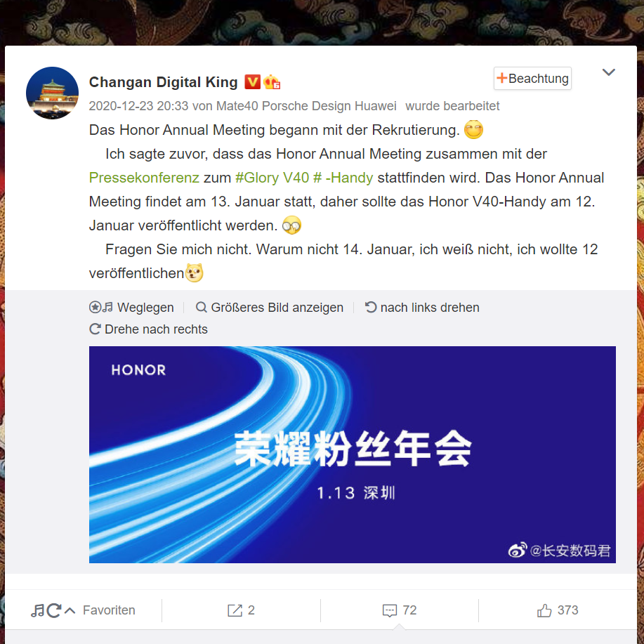Expand the post options chevron menu
Viewport: 644px width, 644px height.
point(608,72)
